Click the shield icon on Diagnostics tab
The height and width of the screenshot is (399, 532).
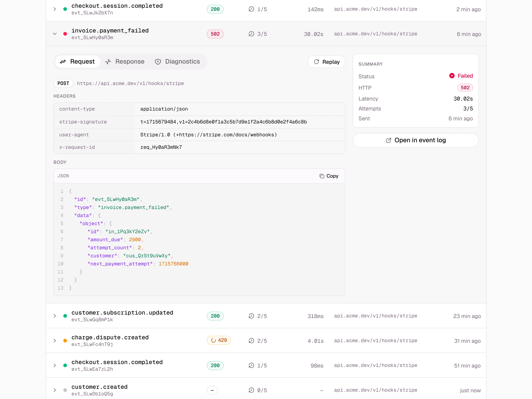pos(158,62)
